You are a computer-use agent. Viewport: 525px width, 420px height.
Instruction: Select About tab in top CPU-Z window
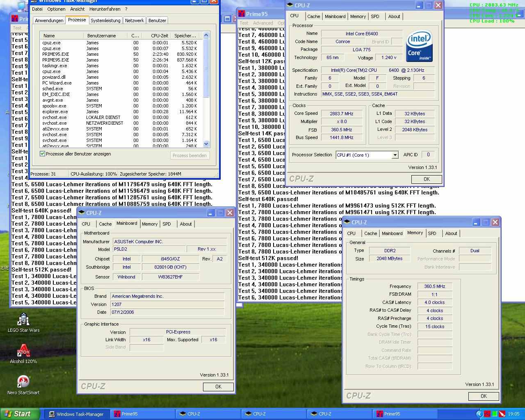(394, 16)
